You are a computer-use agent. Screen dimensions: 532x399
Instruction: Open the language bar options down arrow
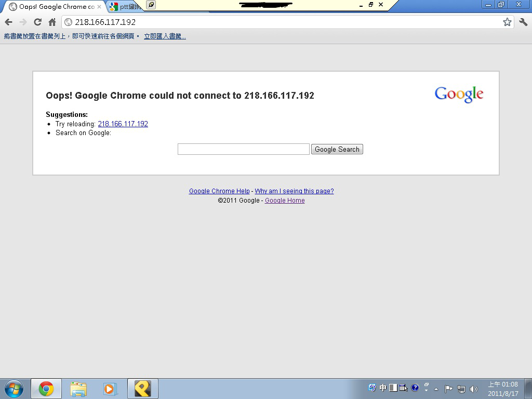tap(427, 391)
